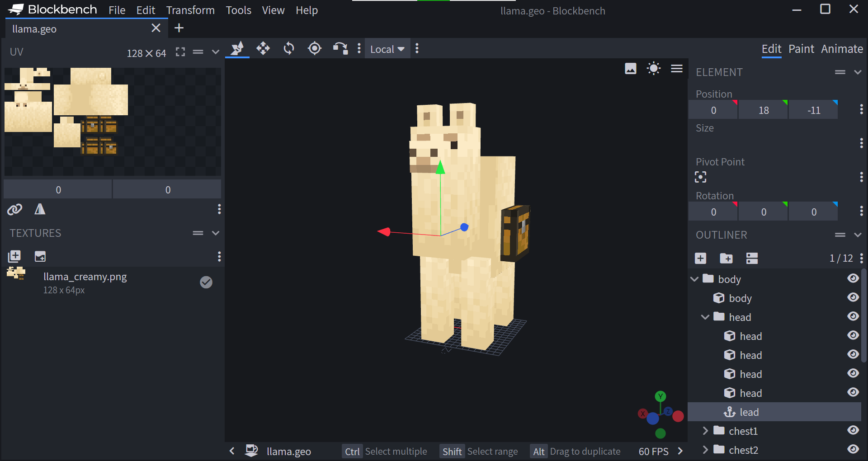The width and height of the screenshot is (868, 461).
Task: Open the View menu
Action: coord(273,10)
